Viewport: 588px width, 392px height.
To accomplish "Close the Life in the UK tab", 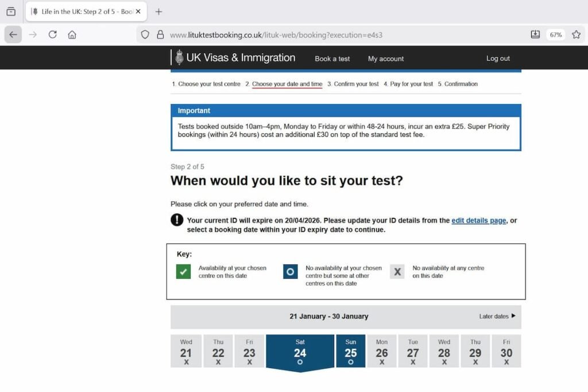I will pos(138,11).
